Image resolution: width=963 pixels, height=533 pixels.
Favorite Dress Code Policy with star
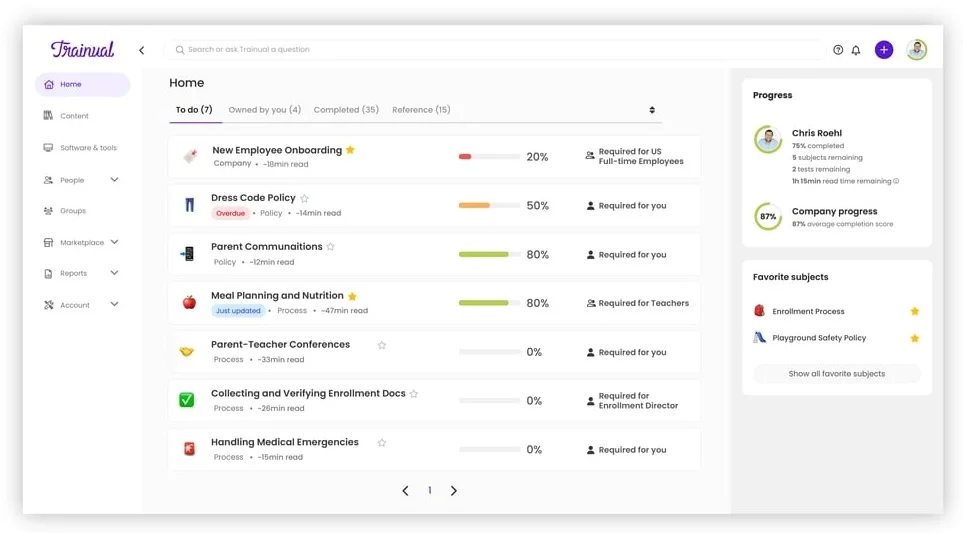(x=305, y=198)
